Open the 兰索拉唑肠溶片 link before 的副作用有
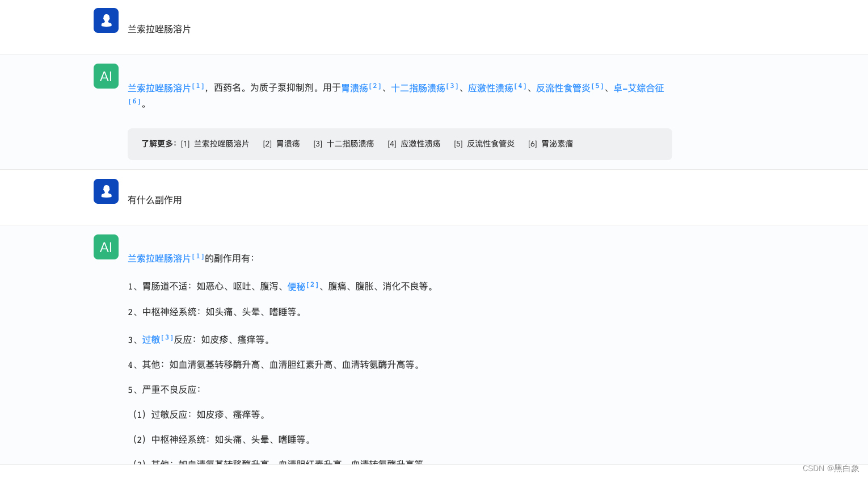 [159, 258]
